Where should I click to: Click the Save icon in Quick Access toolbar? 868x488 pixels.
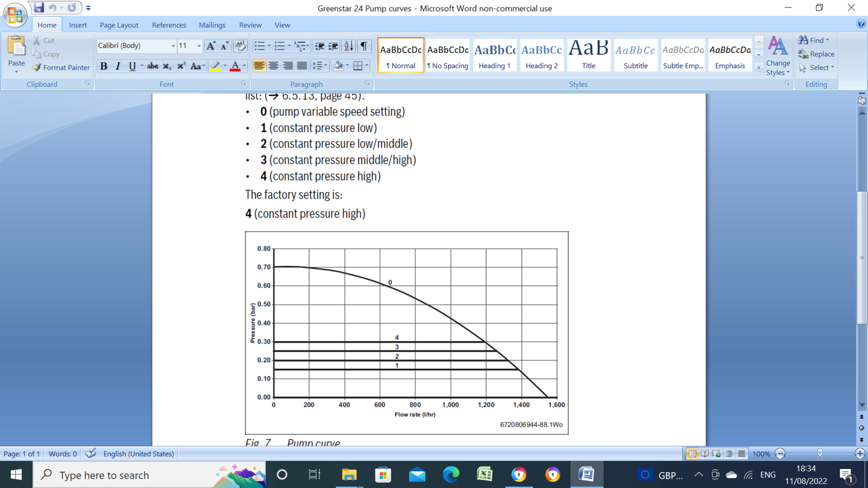pyautogui.click(x=39, y=8)
